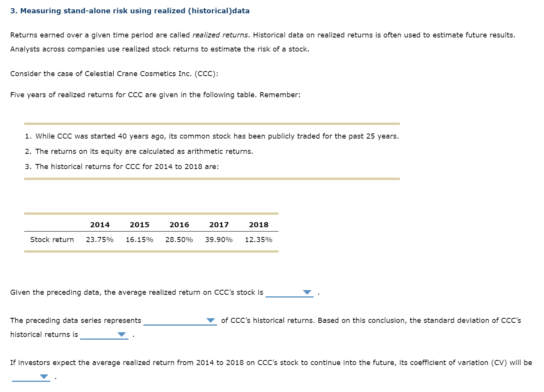Click the blue triangle after average realized return blank
The image size is (544, 392).
(307, 292)
